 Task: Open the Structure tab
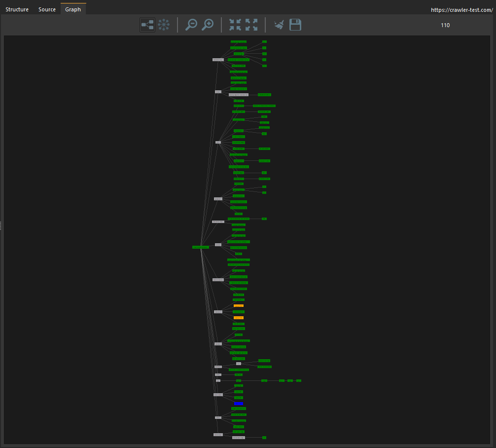(17, 9)
